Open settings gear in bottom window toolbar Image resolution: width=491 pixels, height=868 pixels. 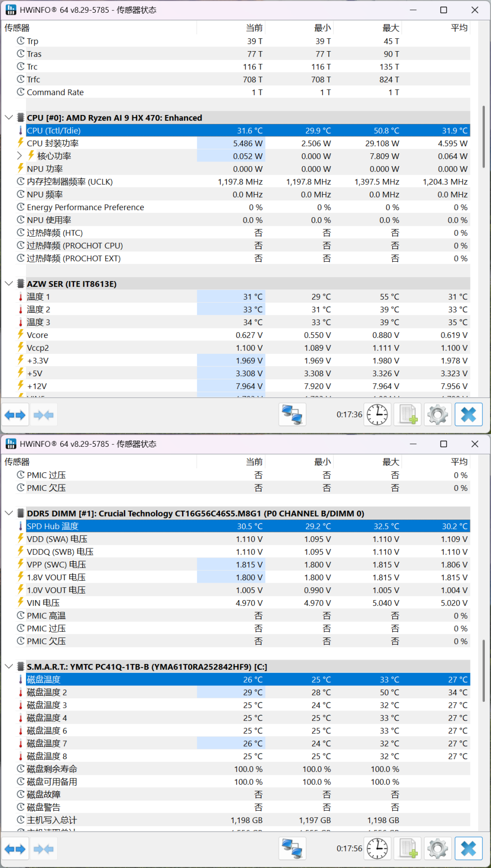click(x=438, y=849)
